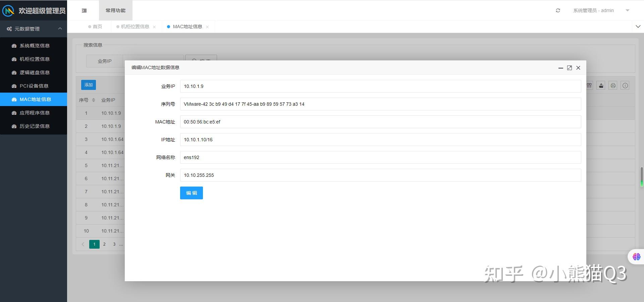Click the refresh icon in header

coord(558,10)
